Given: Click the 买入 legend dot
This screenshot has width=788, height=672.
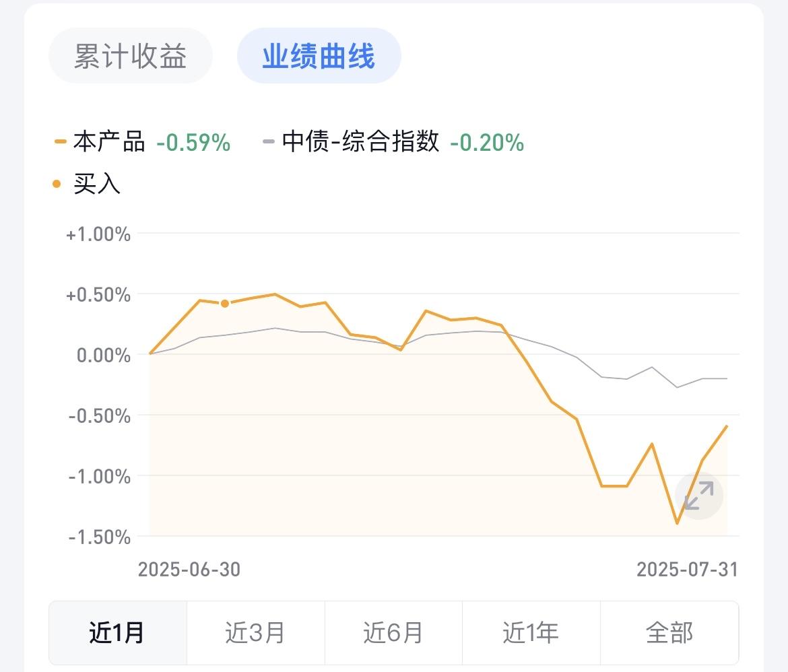Looking at the screenshot, I should click(57, 184).
